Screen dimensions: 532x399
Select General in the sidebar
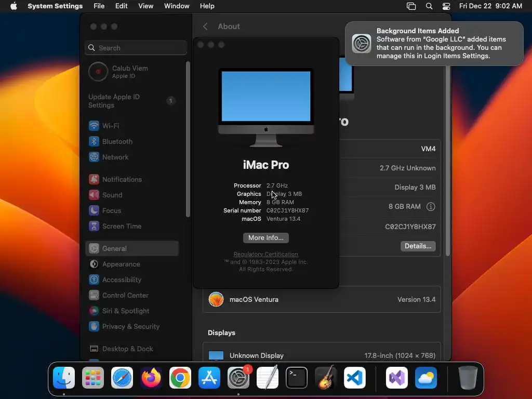pos(132,248)
